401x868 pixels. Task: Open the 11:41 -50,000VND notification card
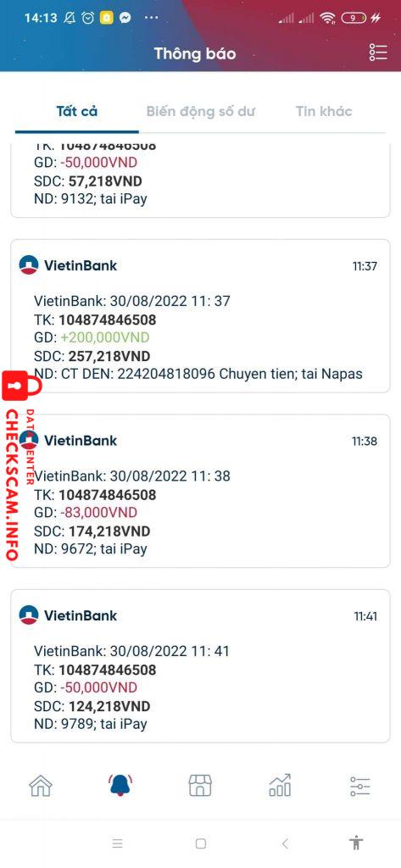coord(200,666)
